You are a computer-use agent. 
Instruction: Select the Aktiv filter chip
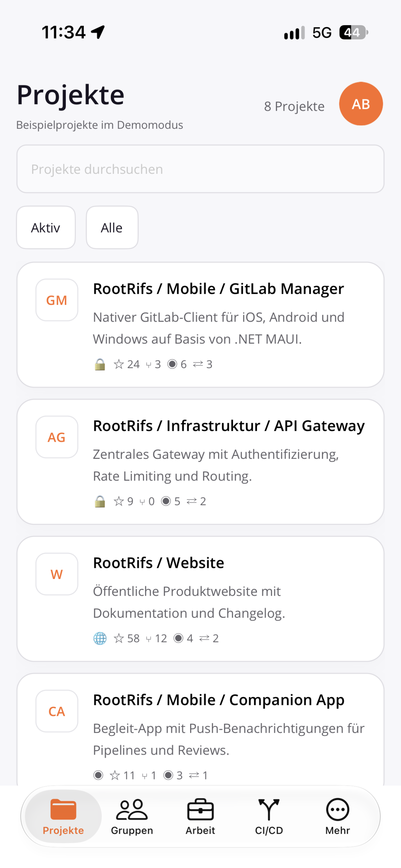46,228
